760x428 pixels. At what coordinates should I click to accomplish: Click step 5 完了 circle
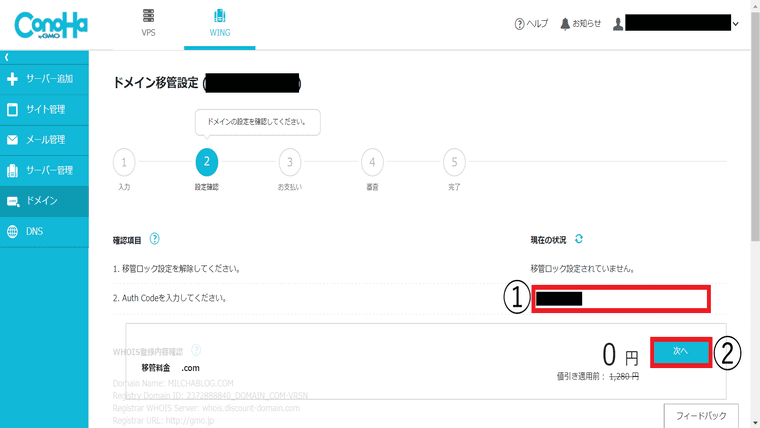(x=454, y=162)
